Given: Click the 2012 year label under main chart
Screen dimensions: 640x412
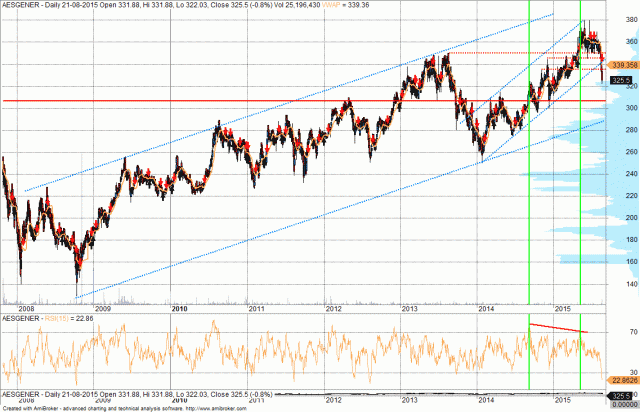Looking at the screenshot, I should pos(333,309).
